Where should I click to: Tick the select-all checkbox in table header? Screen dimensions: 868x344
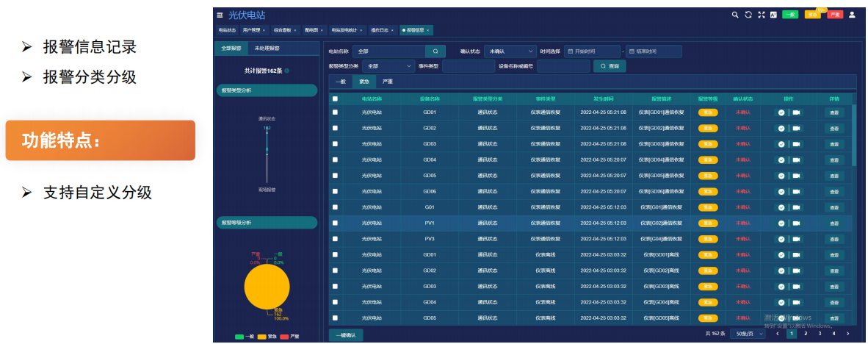335,99
